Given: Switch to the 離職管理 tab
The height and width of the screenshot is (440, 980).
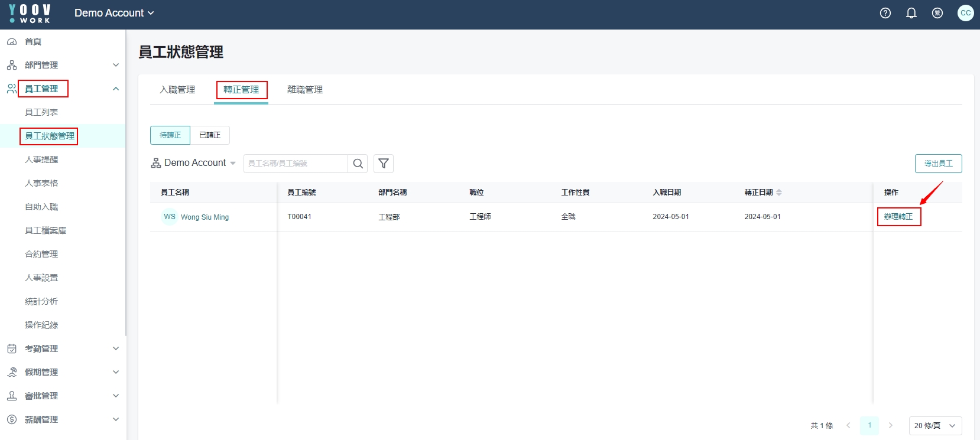Looking at the screenshot, I should coord(305,90).
